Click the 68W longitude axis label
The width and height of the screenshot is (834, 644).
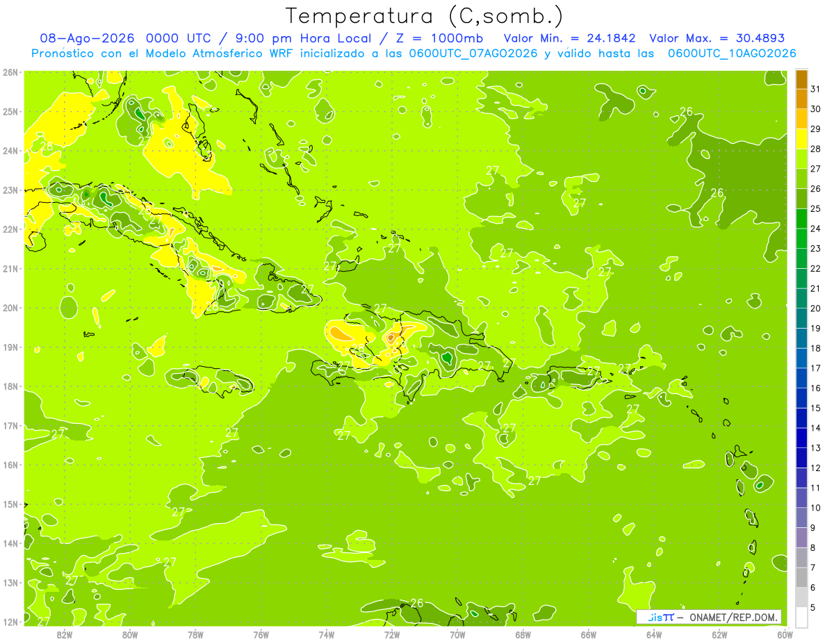pyautogui.click(x=523, y=634)
